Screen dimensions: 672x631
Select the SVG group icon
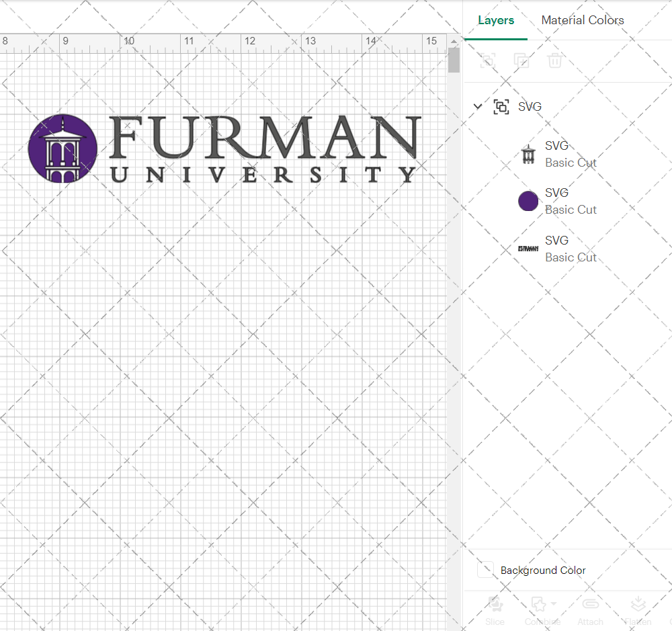pos(501,106)
